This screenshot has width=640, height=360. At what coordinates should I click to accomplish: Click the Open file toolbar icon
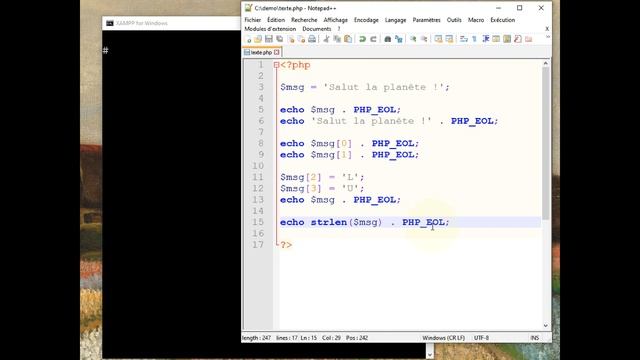click(x=258, y=39)
